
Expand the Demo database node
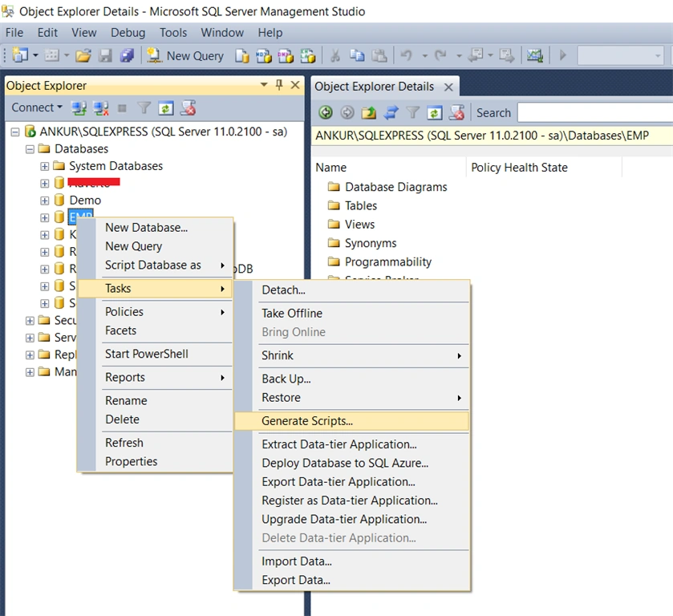pyautogui.click(x=45, y=201)
